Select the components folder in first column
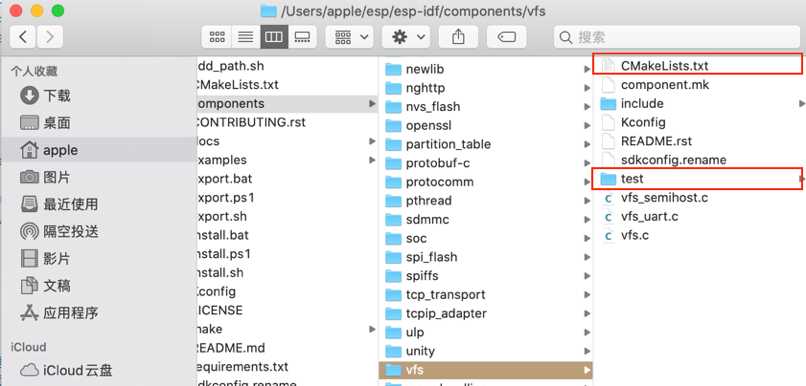This screenshot has height=386, width=806. [287, 103]
